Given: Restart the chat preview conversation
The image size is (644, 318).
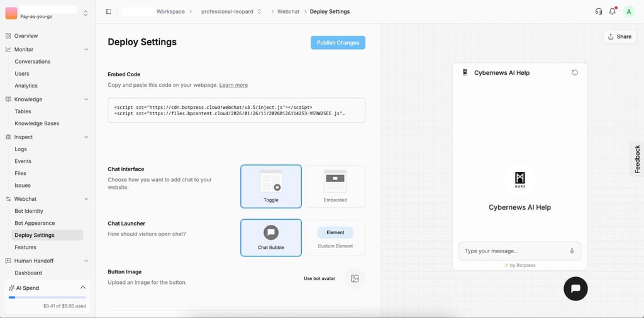Looking at the screenshot, I should tap(575, 72).
